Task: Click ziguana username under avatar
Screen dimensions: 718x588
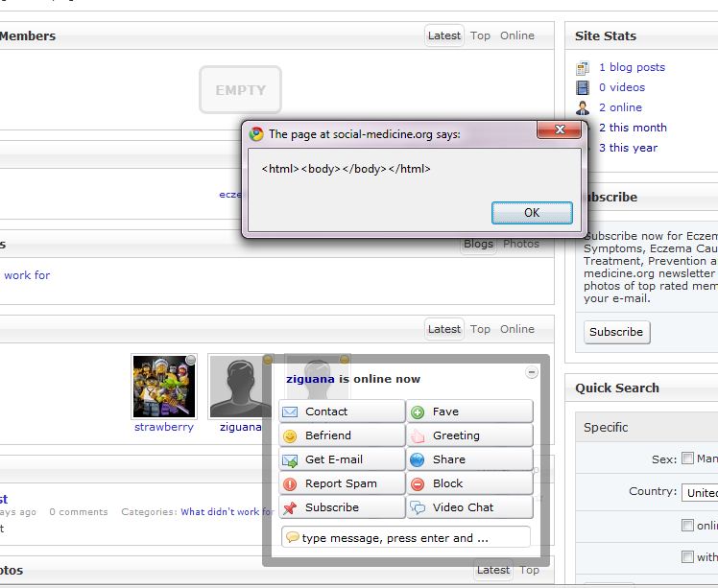Action: 240,427
